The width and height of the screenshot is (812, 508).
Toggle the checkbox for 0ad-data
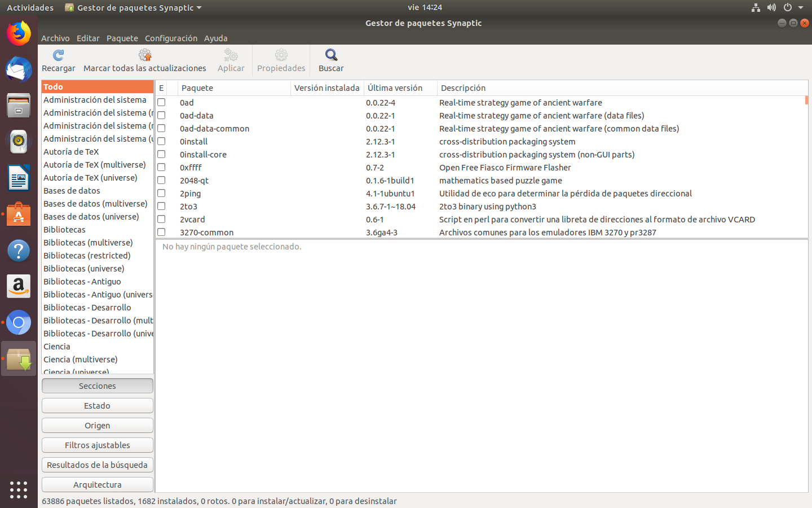coord(161,116)
